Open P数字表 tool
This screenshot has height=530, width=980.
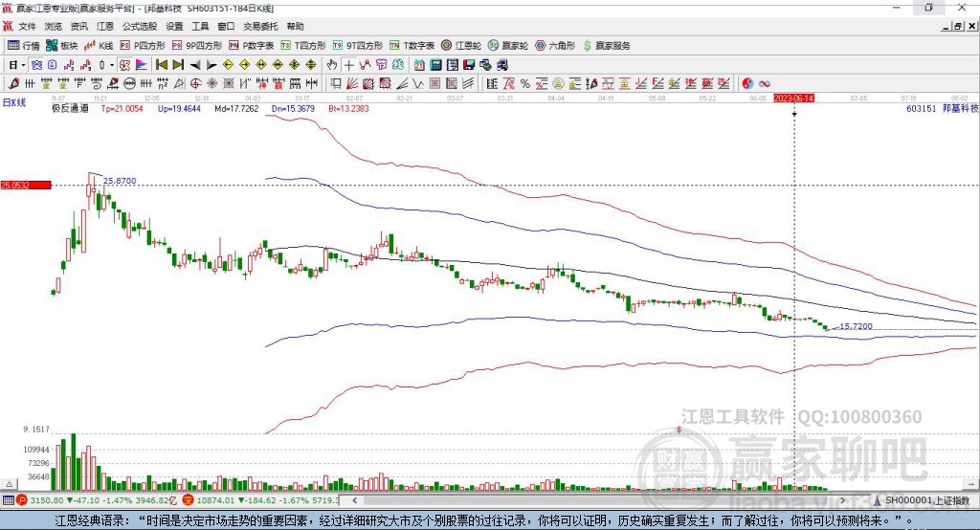[252, 46]
